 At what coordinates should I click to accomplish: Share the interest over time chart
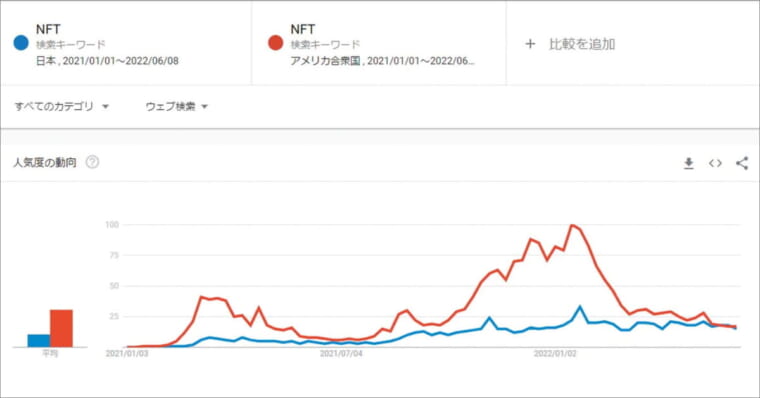742,163
